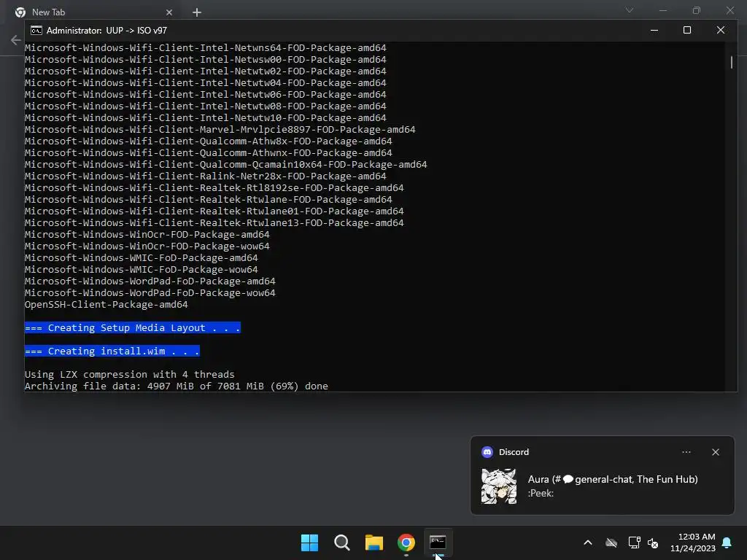Click Aura's avatar in Discord notification
This screenshot has height=560, width=747.
point(499,486)
